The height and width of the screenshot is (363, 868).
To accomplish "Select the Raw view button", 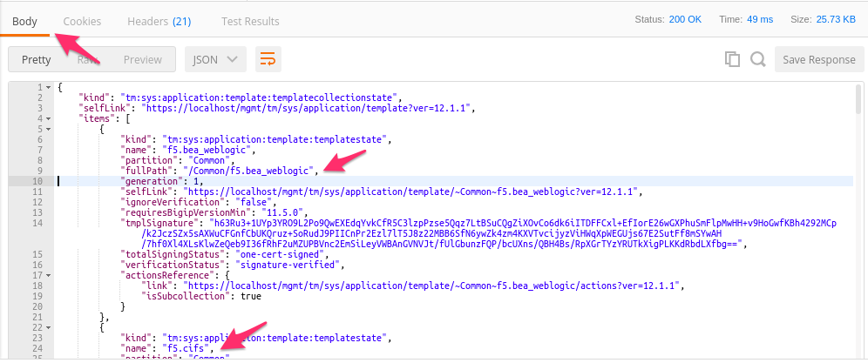I will pos(87,60).
